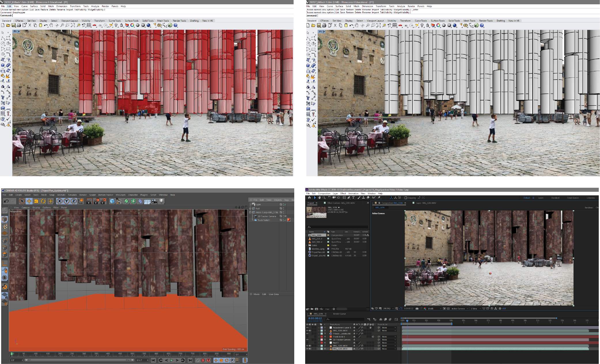Hide the Adjustment Layer 1 eye icon

pyautogui.click(x=307, y=327)
